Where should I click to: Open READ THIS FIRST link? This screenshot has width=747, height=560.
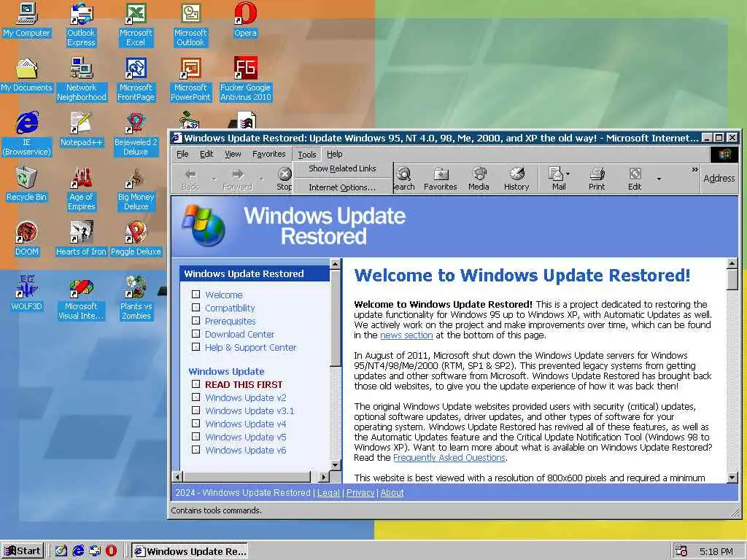click(244, 384)
